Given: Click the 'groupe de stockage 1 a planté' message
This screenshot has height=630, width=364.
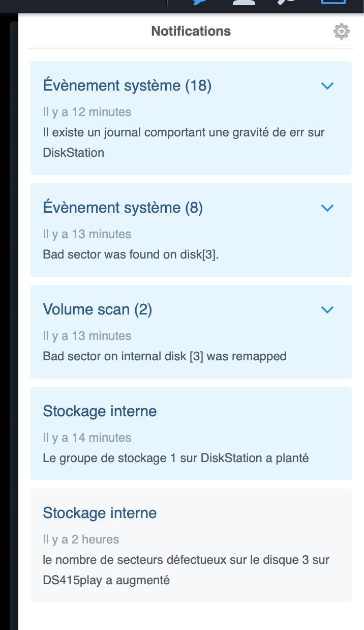Looking at the screenshot, I should [176, 458].
